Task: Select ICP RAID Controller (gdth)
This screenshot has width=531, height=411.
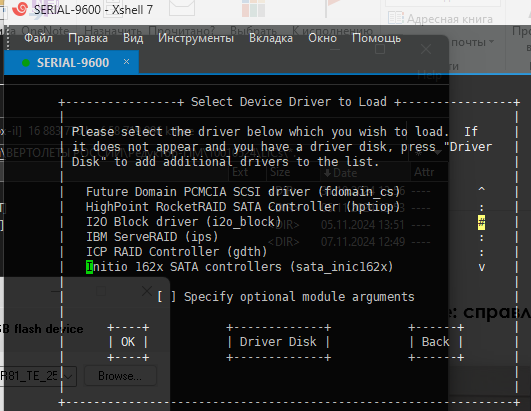Action: [x=176, y=252]
